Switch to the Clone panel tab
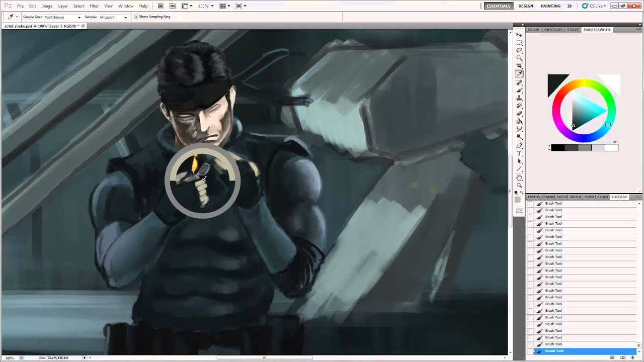Screen dimensions: 644x362 pos(603,197)
